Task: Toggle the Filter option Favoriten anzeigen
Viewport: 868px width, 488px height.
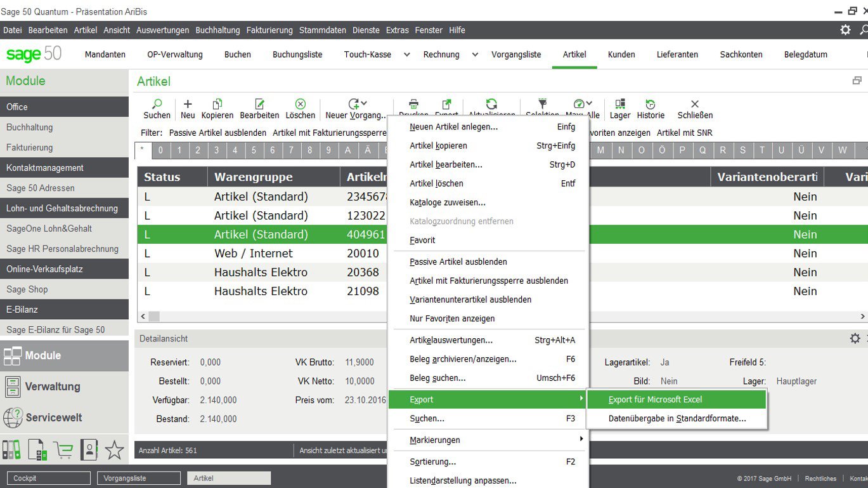Action: (x=620, y=133)
